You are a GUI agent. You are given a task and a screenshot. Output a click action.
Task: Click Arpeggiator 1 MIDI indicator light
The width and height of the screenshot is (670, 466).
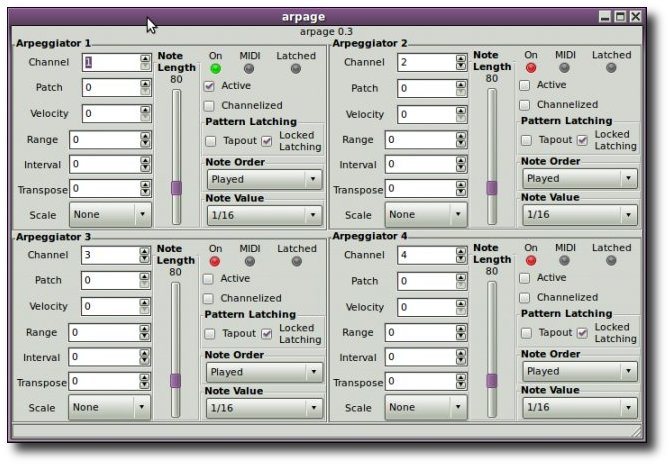click(249, 68)
